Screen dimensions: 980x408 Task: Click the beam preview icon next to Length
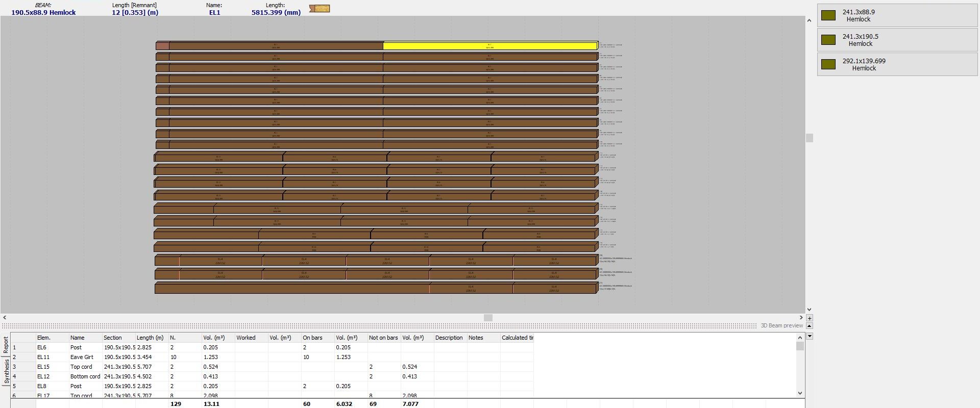[320, 9]
